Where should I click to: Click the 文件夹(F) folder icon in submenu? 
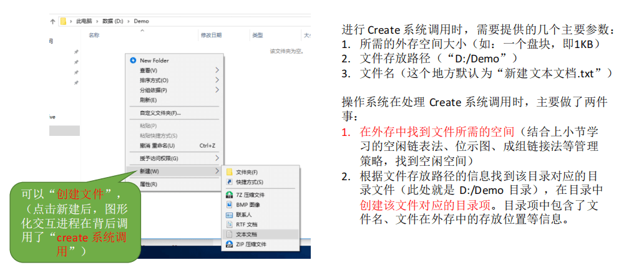pos(229,172)
